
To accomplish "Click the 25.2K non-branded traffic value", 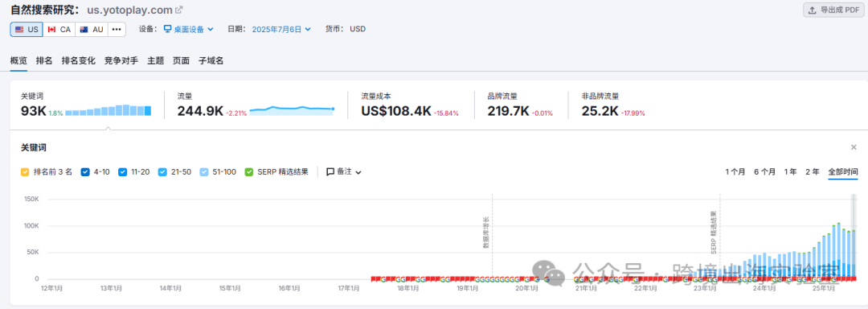I will 600,111.
